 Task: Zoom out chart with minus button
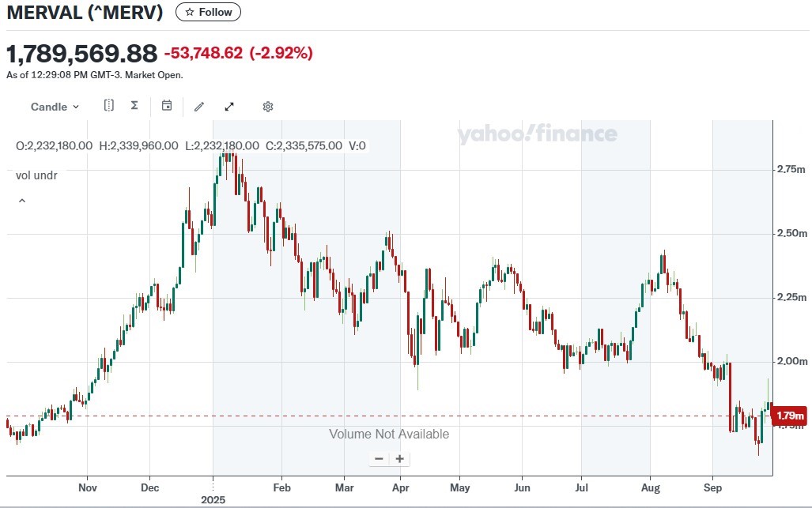pos(379,458)
